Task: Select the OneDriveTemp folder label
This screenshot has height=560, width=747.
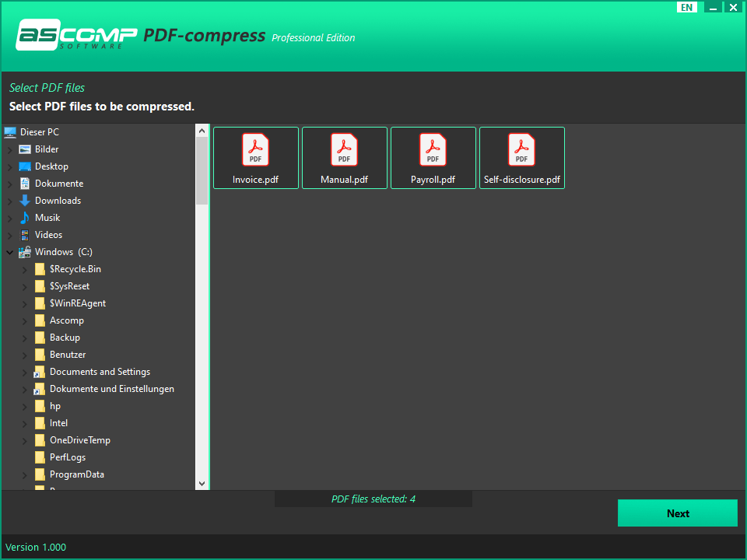Action: coord(80,440)
